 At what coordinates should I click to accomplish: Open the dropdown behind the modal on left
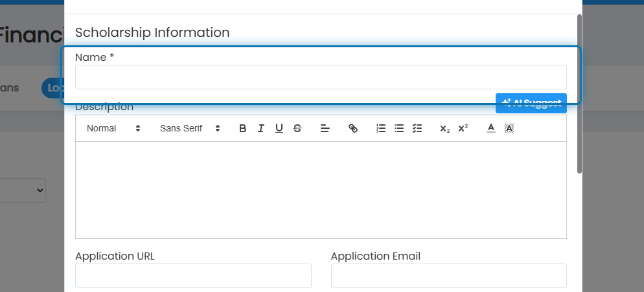pyautogui.click(x=23, y=190)
